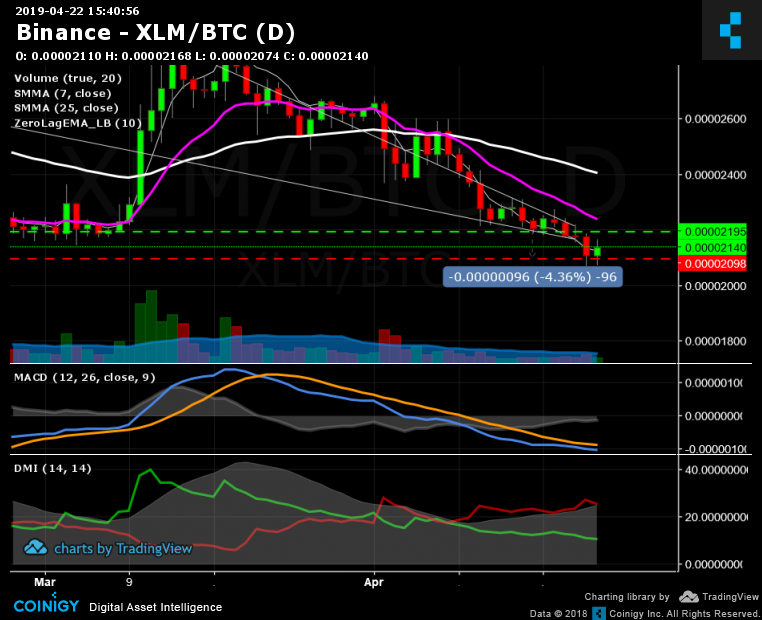Click the Coinigy blue logo icon at top right
Screen dimensions: 762x620
[x=730, y=30]
